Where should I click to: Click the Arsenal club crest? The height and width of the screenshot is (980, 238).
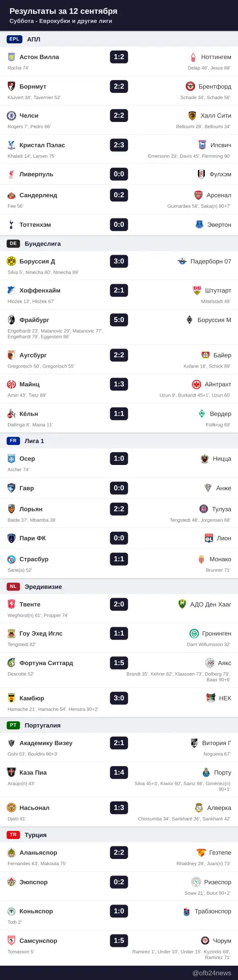198,195
